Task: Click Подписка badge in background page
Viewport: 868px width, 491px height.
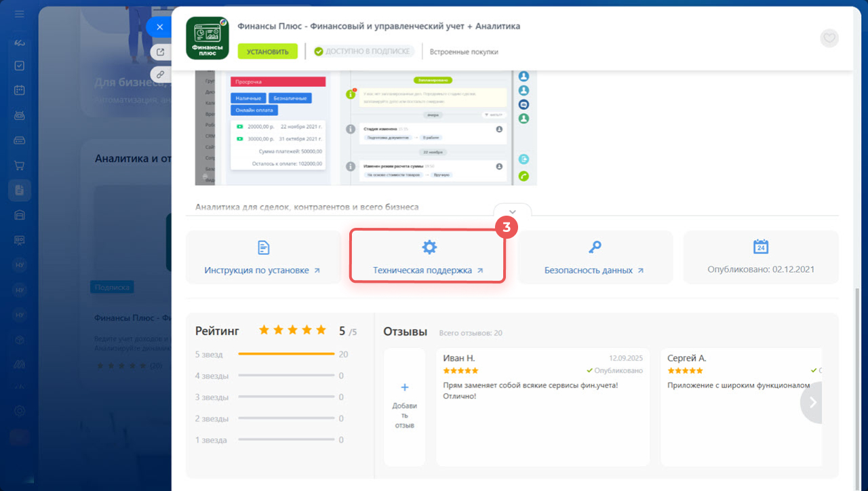Action: (x=112, y=287)
